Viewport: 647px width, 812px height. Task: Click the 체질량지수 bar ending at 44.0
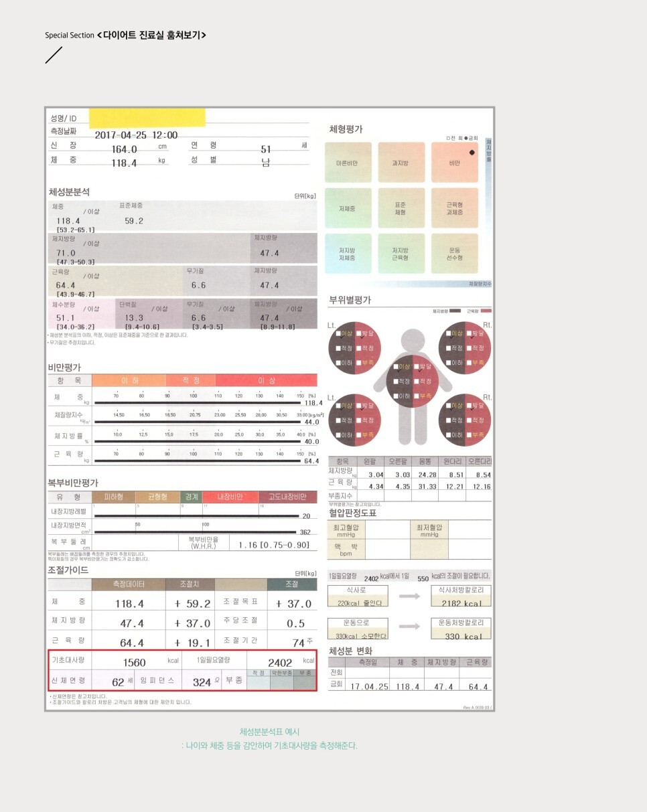point(198,422)
